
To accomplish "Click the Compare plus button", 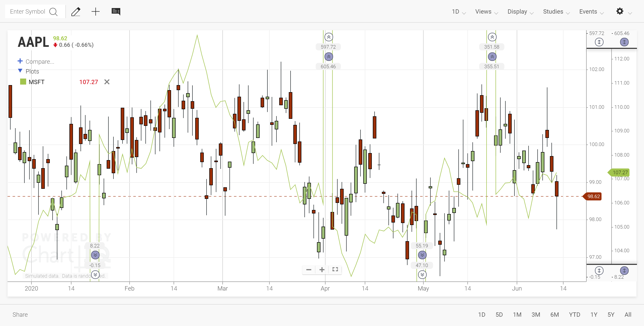I will pyautogui.click(x=20, y=61).
